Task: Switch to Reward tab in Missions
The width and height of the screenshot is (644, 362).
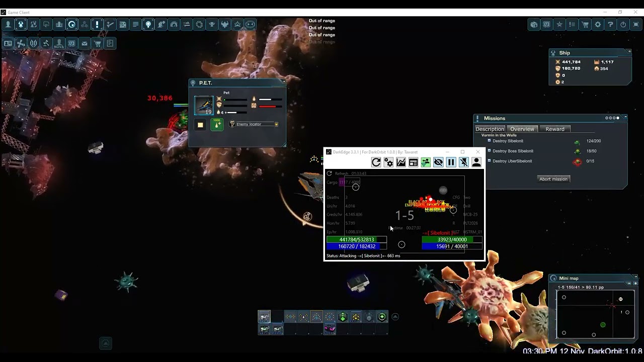Action: coord(555,129)
